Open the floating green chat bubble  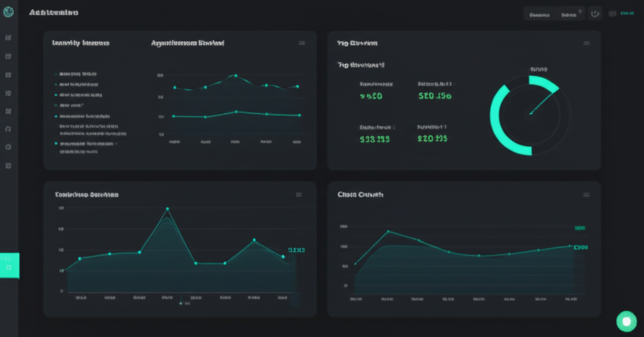(x=626, y=321)
